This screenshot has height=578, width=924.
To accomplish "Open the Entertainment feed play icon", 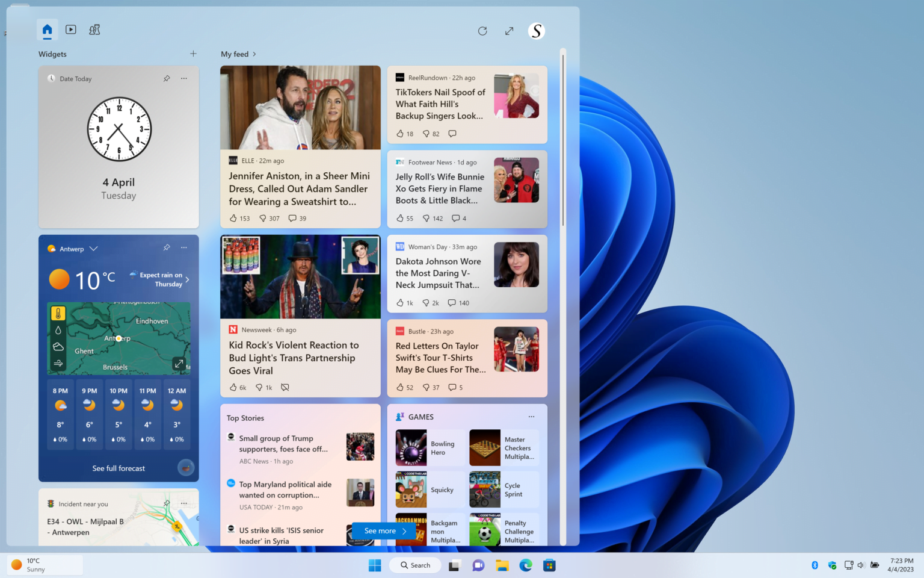I will pyautogui.click(x=70, y=30).
